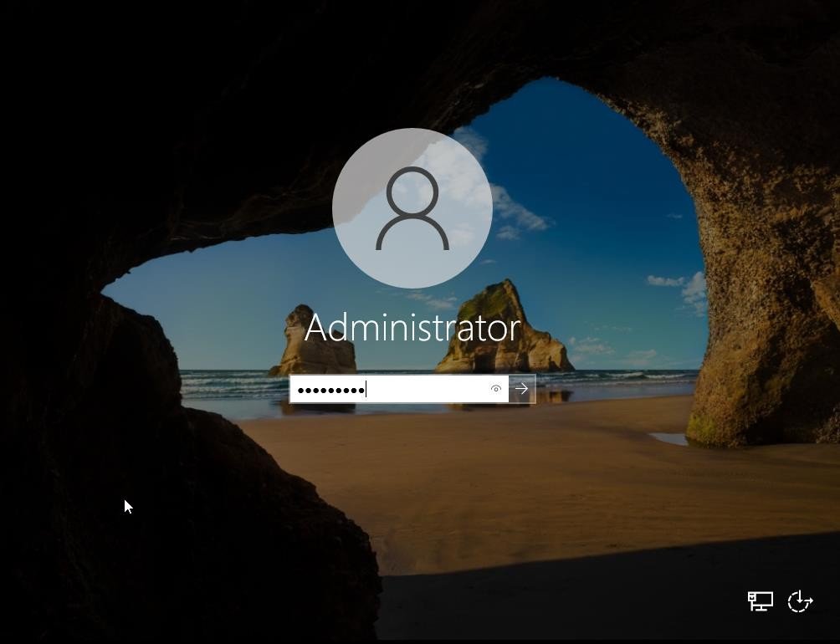Open network connection options icon
The height and width of the screenshot is (644, 840).
click(761, 601)
